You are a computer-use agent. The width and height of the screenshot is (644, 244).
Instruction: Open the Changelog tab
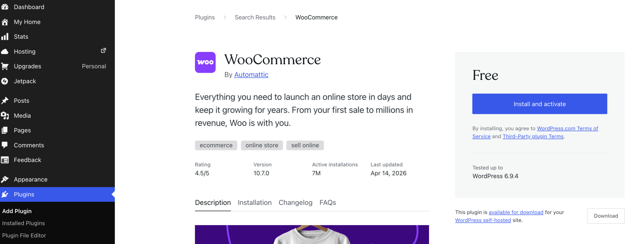point(295,203)
